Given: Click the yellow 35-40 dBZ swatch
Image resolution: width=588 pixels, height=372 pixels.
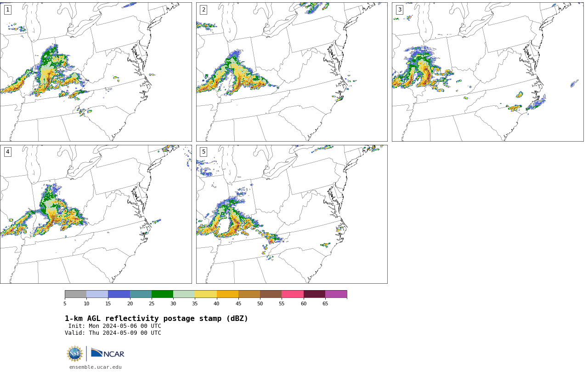Looking at the screenshot, I should click(206, 294).
